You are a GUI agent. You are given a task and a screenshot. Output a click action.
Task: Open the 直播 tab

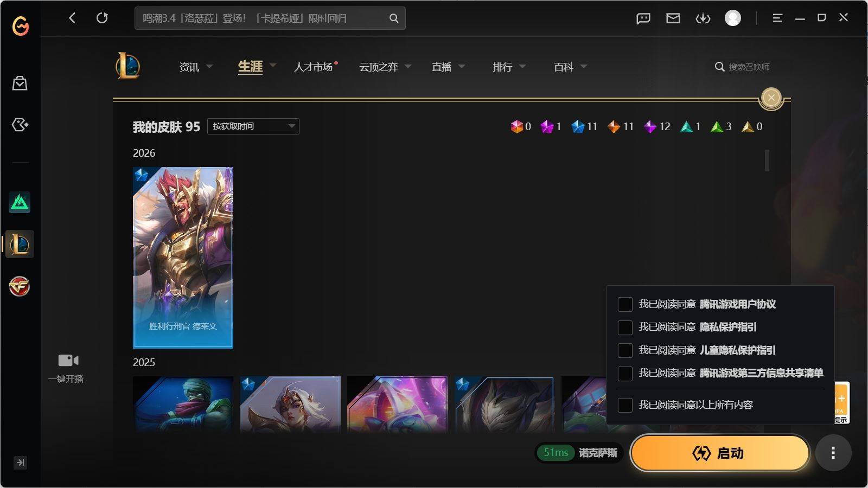(x=442, y=67)
